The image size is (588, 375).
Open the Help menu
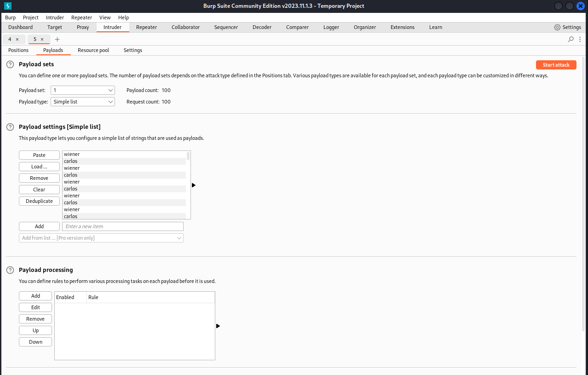(123, 17)
